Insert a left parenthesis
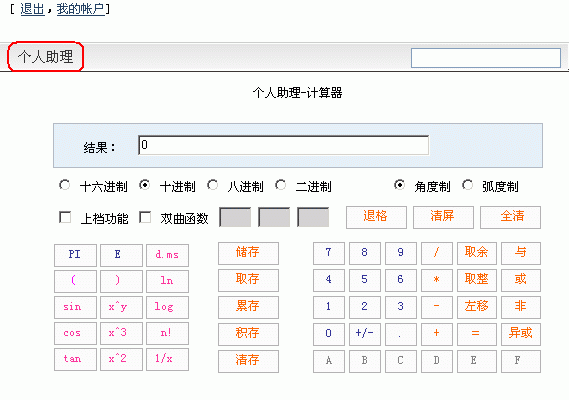569x400 pixels. [75, 281]
